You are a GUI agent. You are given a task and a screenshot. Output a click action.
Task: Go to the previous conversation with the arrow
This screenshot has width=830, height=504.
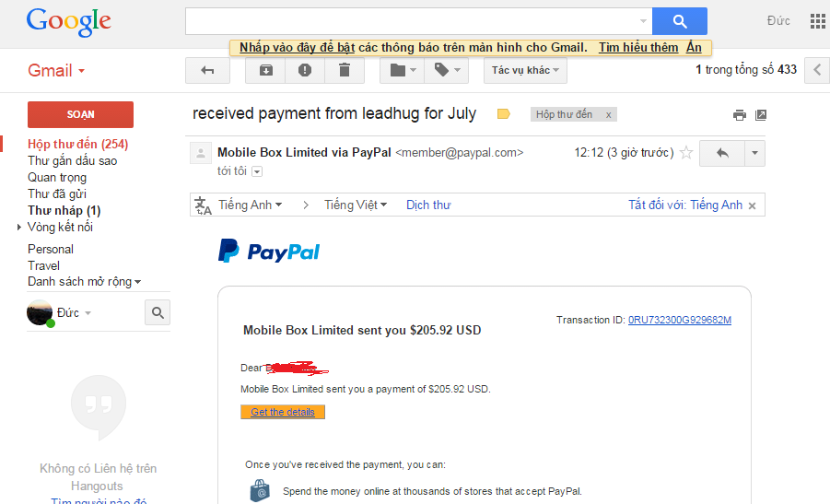tap(817, 70)
